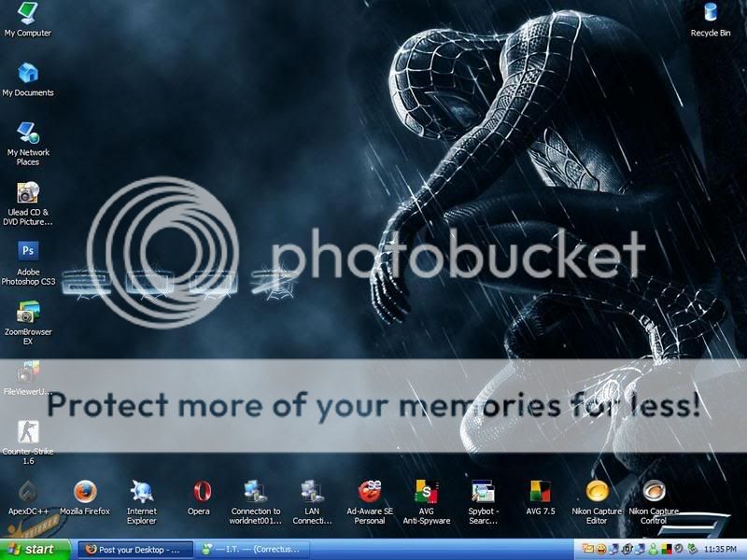747x560 pixels.
Task: Click the 11:35 PM taskbar clock
Action: coord(720,549)
